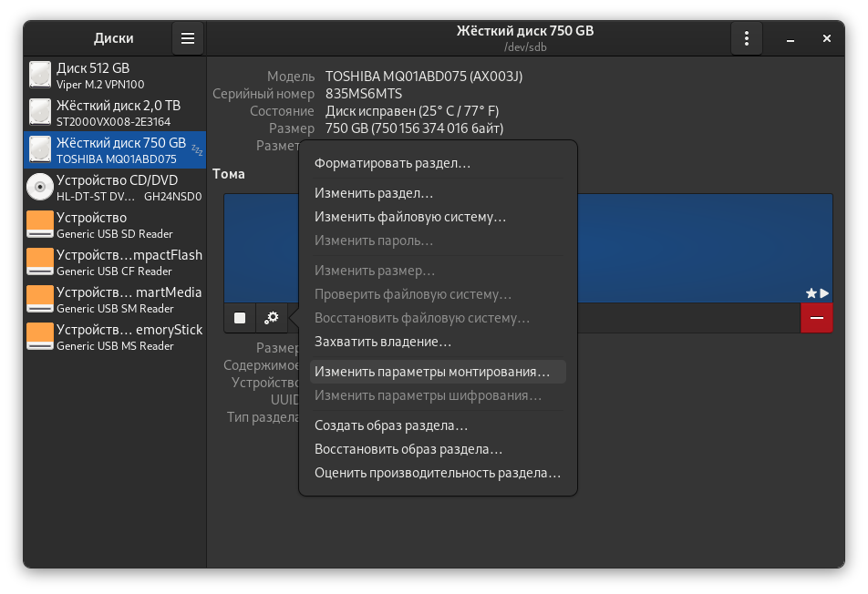Select Оценить производительность раздела… entry
The width and height of the screenshot is (868, 594).
(438, 474)
